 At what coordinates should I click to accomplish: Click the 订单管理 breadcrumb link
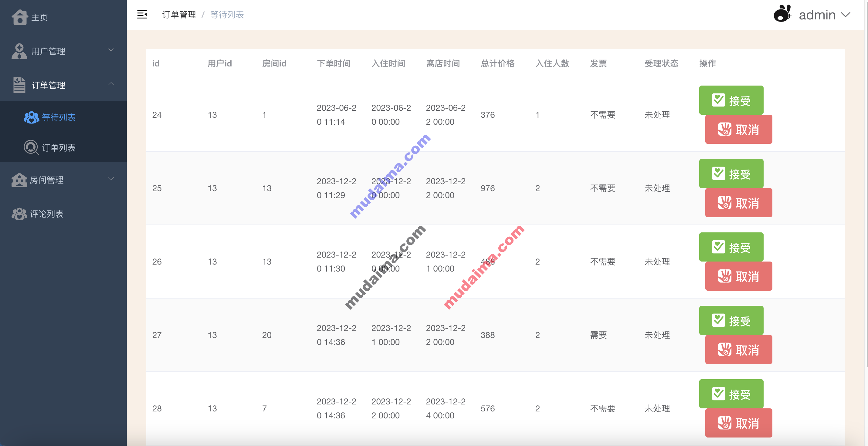point(179,15)
